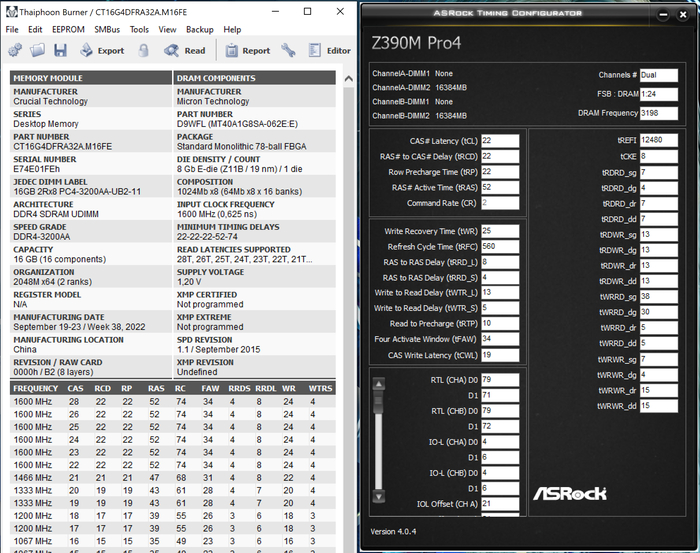
Task: Click the Channels # field showing Dual
Action: click(658, 75)
